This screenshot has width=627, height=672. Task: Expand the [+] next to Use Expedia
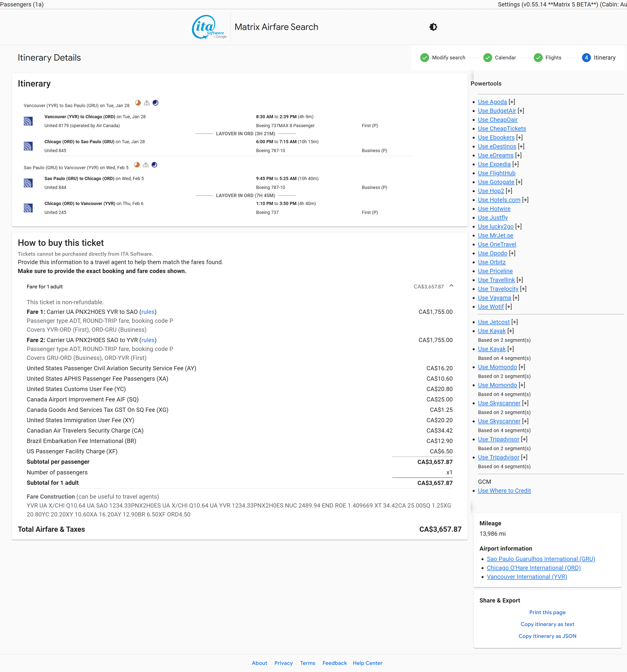click(x=515, y=164)
